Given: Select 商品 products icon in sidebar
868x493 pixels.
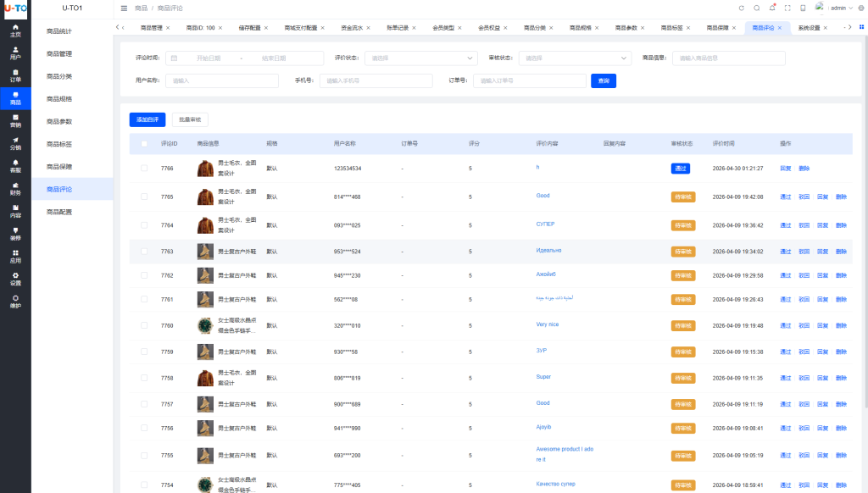Looking at the screenshot, I should (x=15, y=98).
